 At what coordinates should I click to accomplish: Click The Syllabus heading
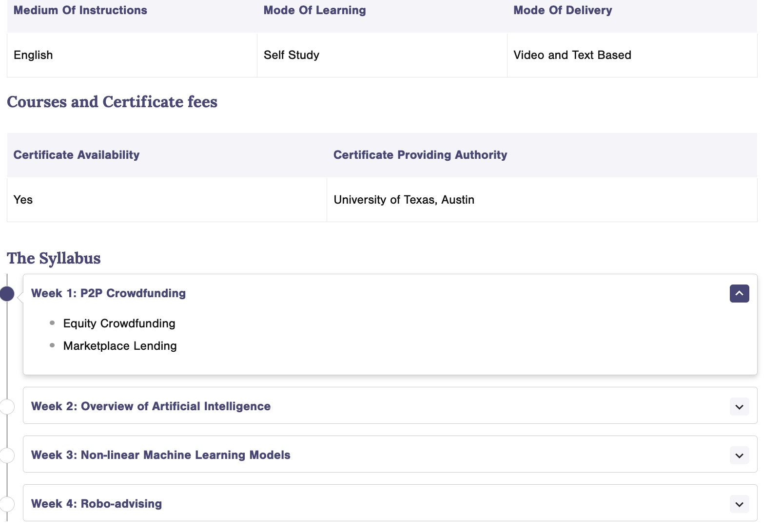click(x=54, y=258)
